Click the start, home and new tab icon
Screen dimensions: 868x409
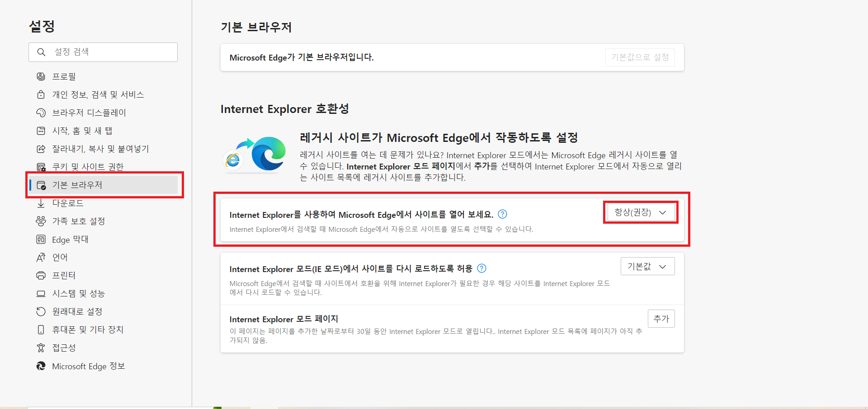(x=41, y=131)
